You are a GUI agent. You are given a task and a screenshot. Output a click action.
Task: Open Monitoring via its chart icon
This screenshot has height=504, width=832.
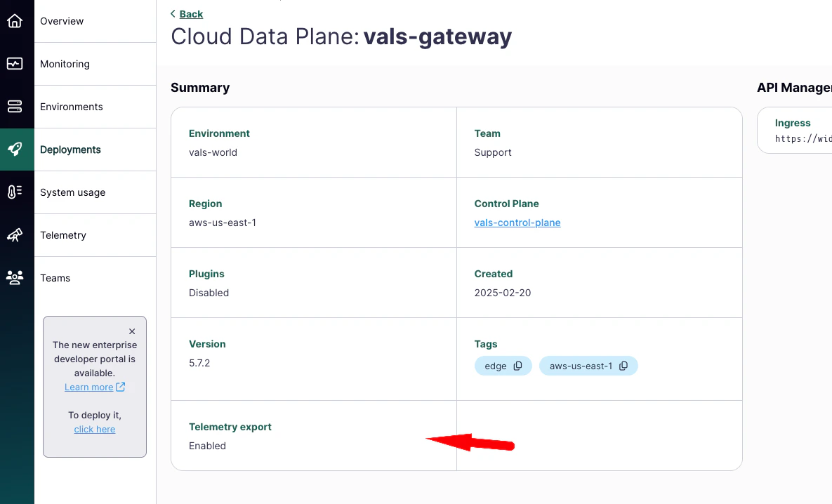(16, 63)
